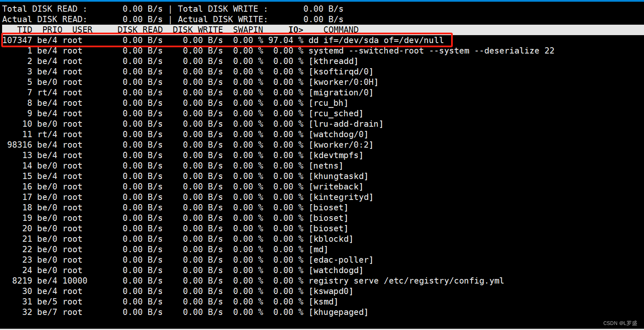Screen dimensions: 644x330
Task: Click the 97.04 % IO value
Action: pyautogui.click(x=286, y=40)
